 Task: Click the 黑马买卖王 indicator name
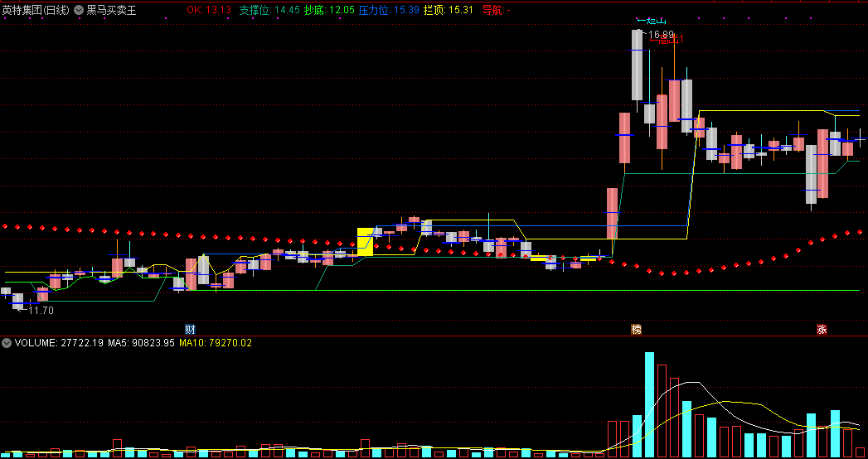click(111, 10)
